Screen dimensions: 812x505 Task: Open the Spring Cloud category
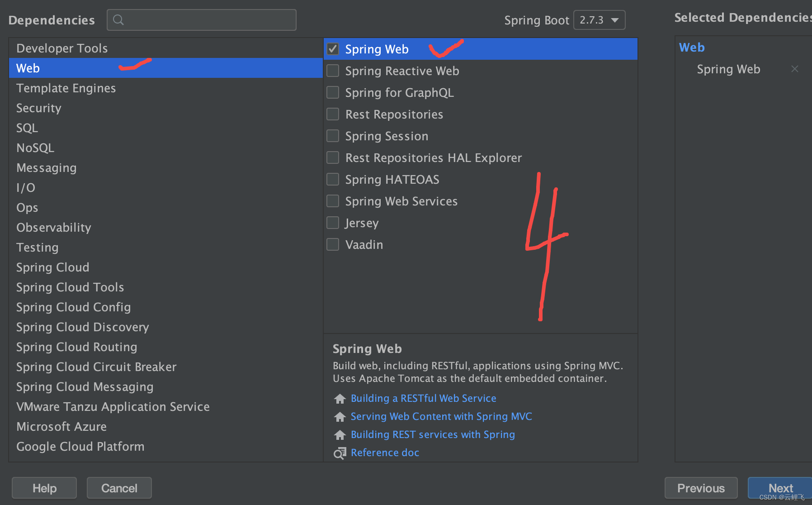[x=165, y=267]
